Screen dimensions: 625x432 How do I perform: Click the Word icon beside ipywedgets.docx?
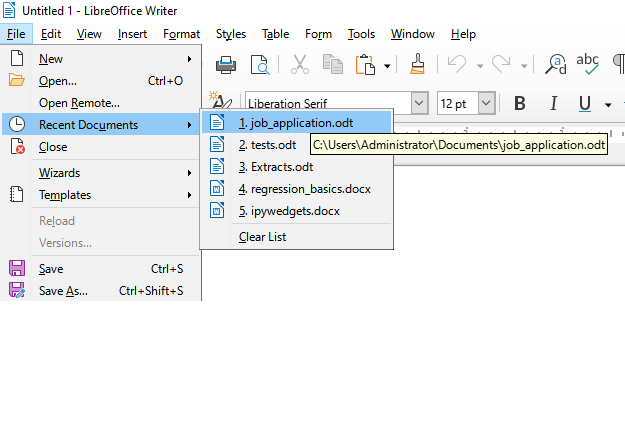(x=217, y=210)
